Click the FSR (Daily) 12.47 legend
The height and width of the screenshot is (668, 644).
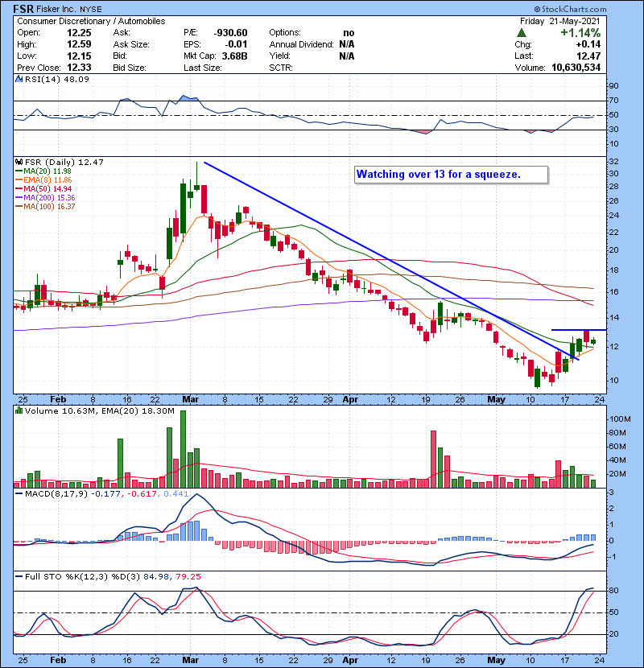pos(64,163)
